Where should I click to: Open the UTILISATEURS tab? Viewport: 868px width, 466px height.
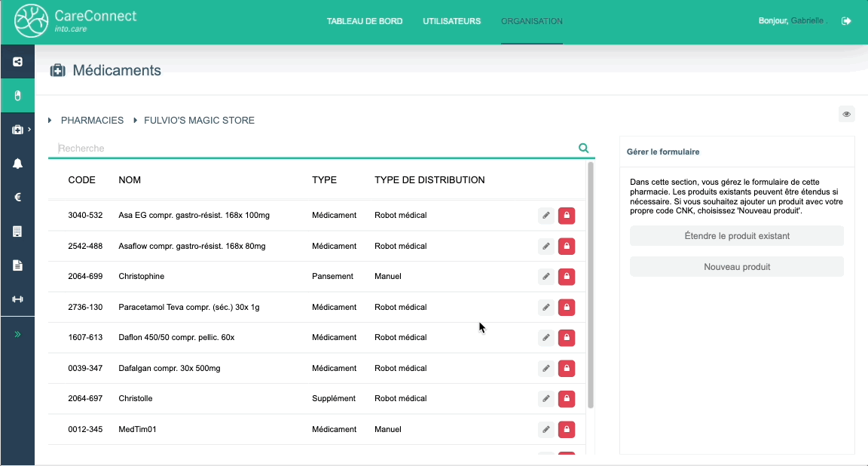[452, 21]
